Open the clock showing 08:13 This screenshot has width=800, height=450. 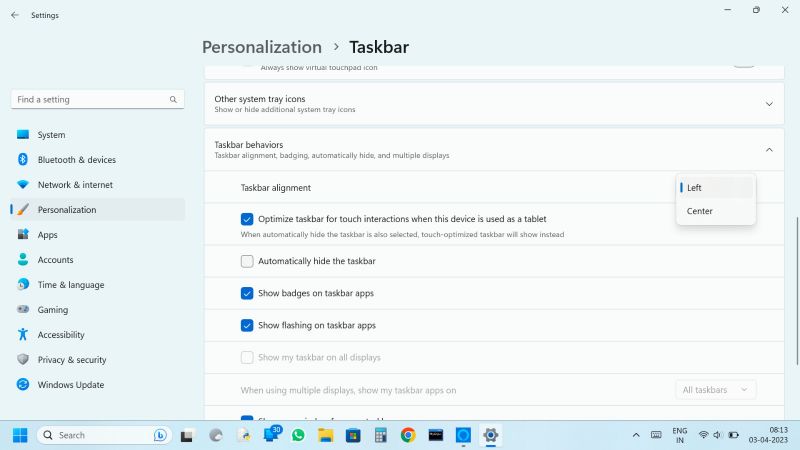point(768,435)
